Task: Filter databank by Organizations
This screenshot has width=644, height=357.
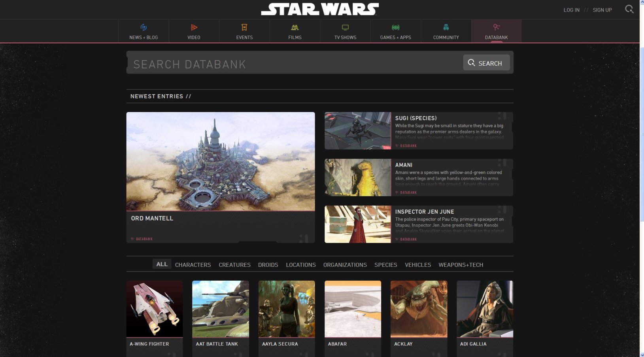Action: click(345, 265)
